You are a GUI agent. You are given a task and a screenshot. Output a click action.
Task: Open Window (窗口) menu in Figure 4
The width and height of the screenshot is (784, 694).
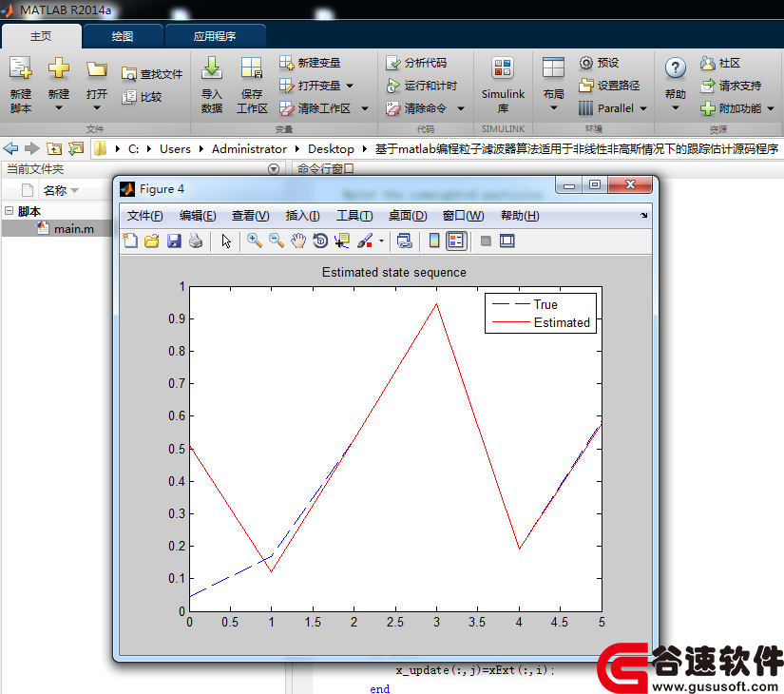coord(464,216)
